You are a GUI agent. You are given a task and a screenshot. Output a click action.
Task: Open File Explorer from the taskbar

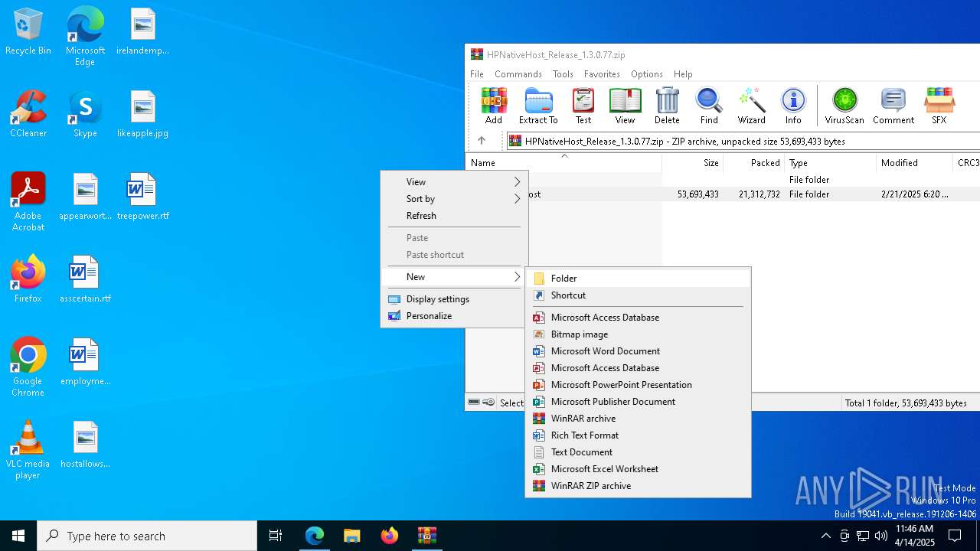tap(351, 536)
